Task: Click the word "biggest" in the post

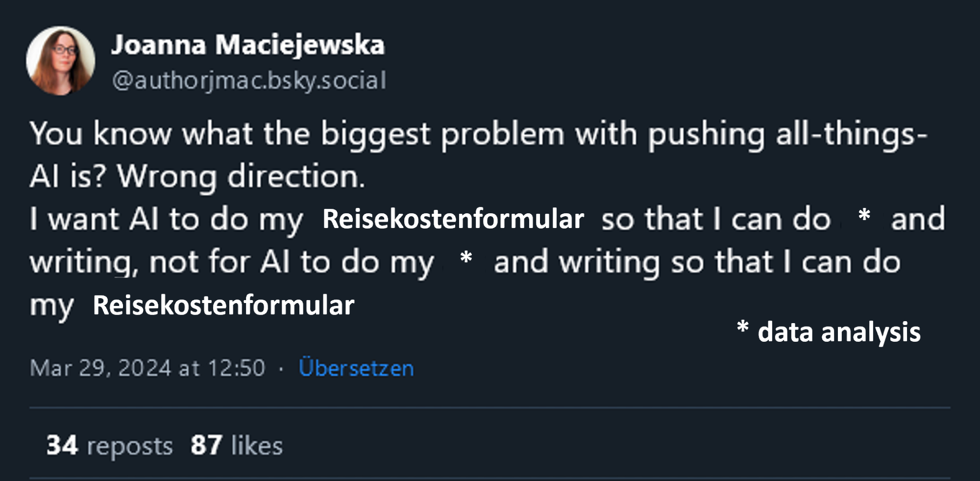Action: tap(375, 134)
